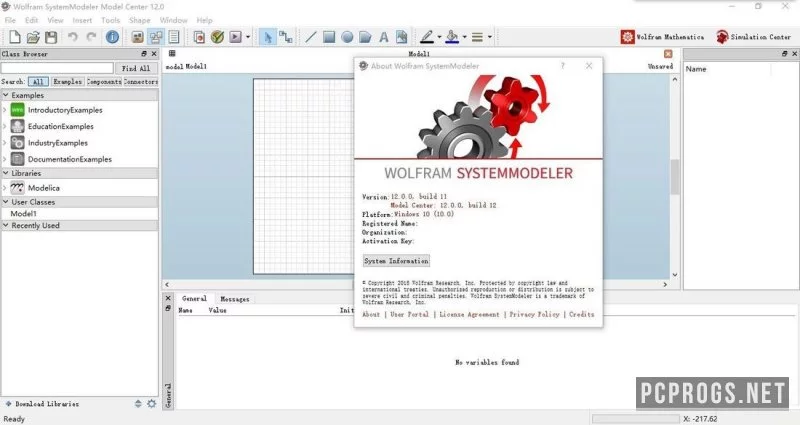Viewport: 800px width, 425px height.
Task: Set search filter to Examples
Action: pyautogui.click(x=67, y=82)
